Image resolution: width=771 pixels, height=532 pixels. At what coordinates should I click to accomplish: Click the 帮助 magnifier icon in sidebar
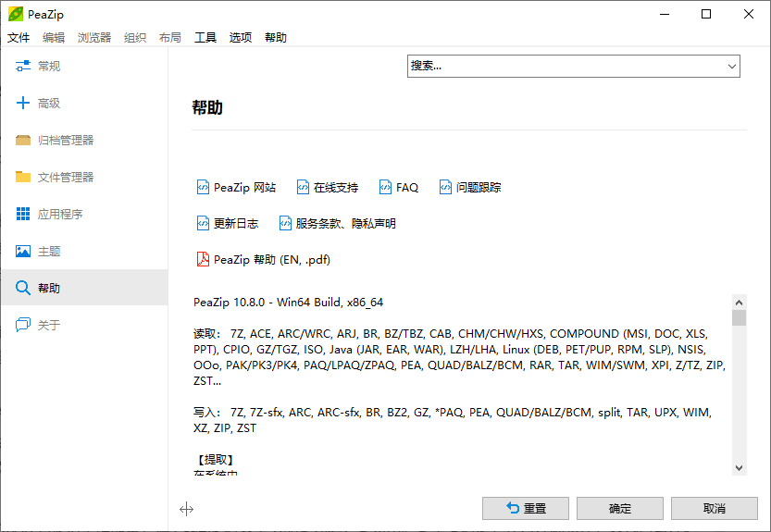(x=22, y=288)
